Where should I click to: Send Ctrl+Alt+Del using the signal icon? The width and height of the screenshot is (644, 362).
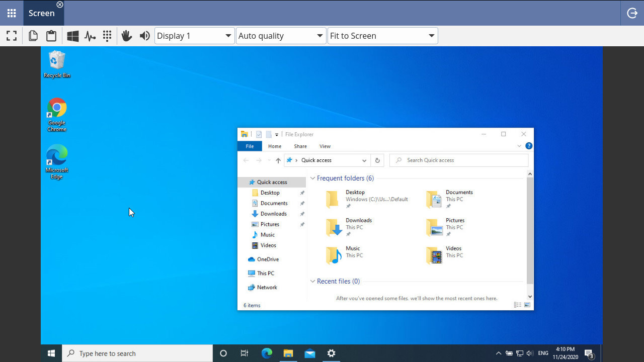[x=90, y=35]
